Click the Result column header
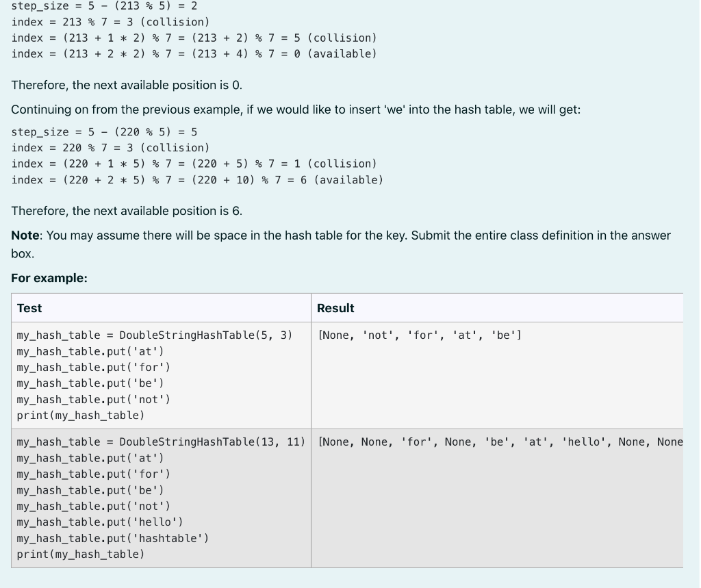Screen dimensions: 701x588 [x=335, y=308]
